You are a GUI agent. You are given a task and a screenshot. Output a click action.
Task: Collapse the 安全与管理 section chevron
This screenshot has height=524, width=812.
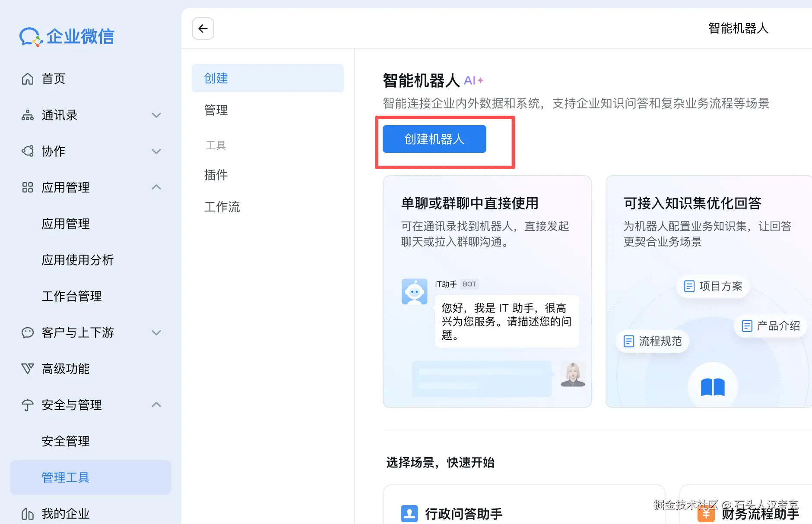click(x=156, y=405)
